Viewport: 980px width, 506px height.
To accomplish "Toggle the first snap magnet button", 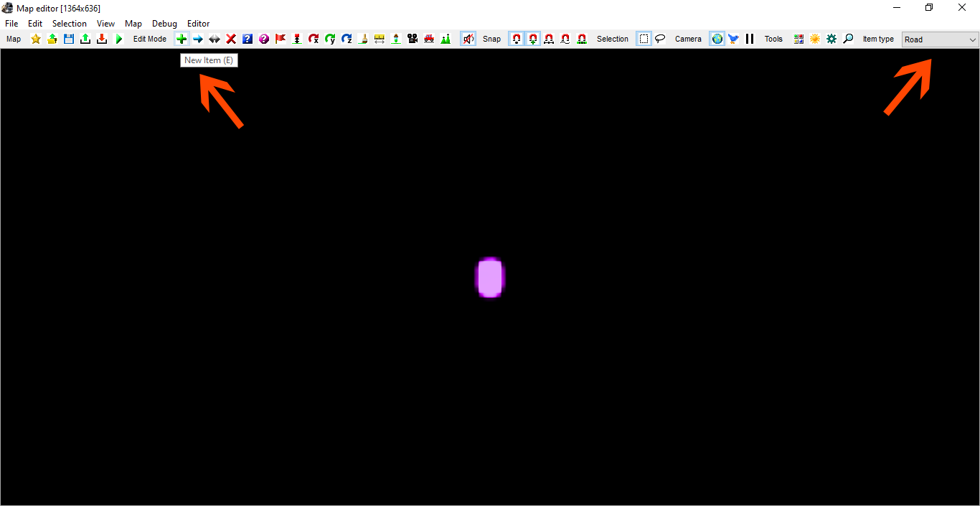I will (517, 39).
